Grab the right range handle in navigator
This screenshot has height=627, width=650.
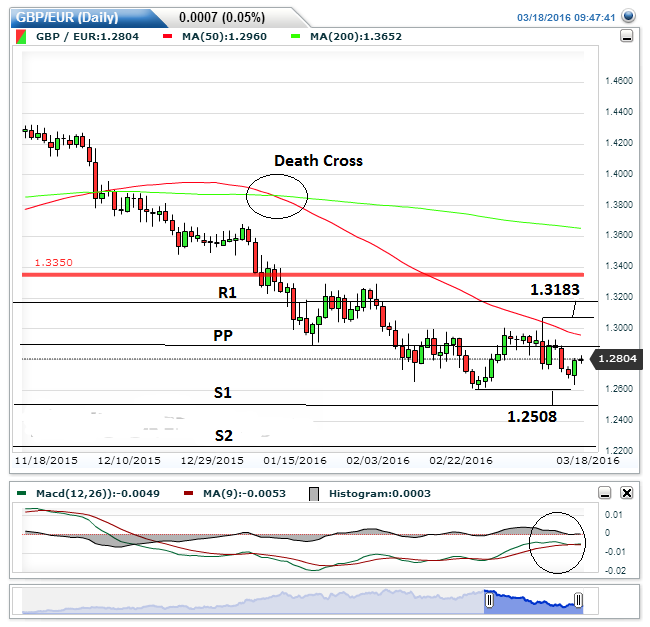578,600
